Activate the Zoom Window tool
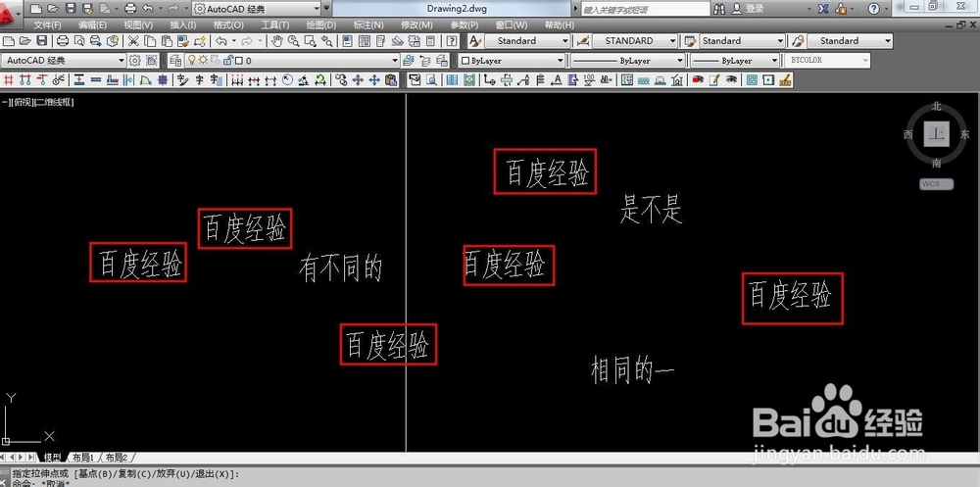980x487 pixels. (310, 41)
